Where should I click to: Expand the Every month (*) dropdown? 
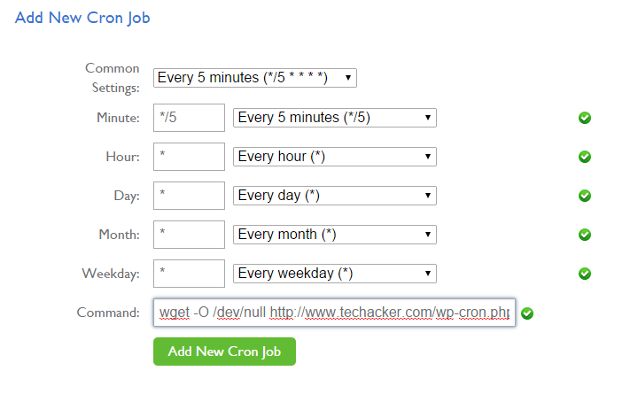(335, 234)
